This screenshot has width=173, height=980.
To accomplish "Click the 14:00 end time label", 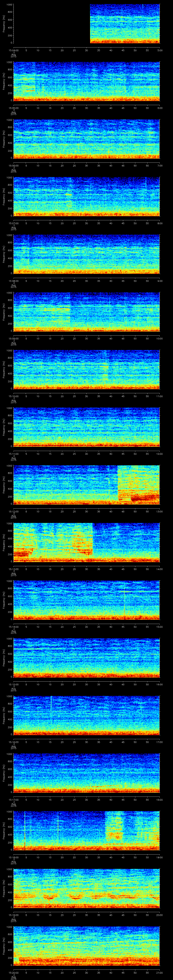I will tap(159, 569).
